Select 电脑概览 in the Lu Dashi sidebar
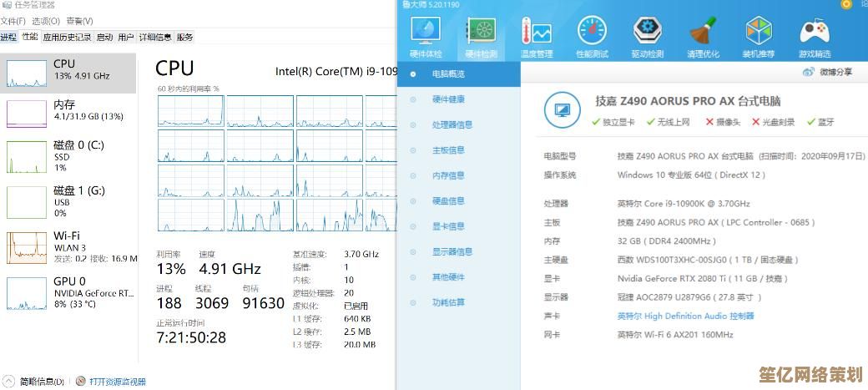 tap(459, 73)
